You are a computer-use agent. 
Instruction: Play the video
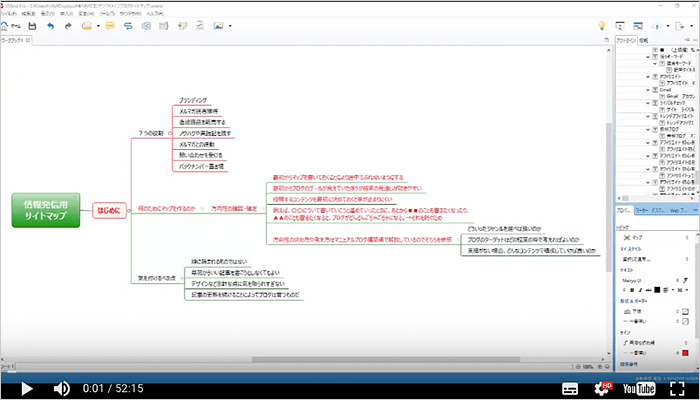tap(26, 388)
